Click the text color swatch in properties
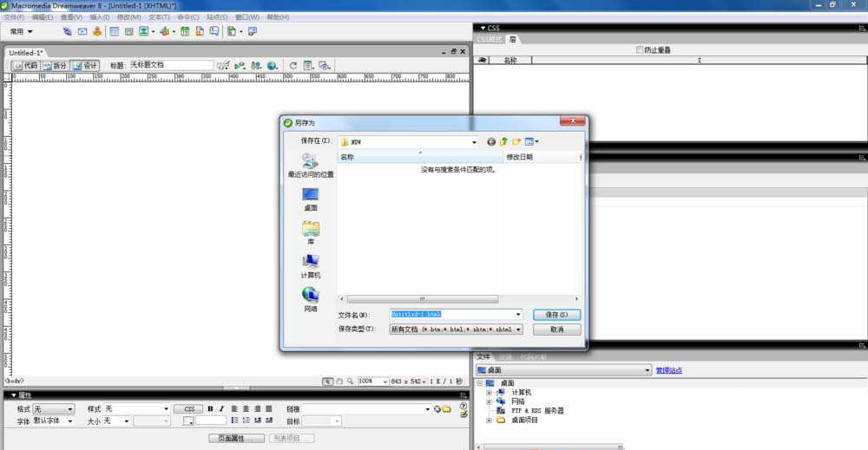The image size is (868, 450). point(187,421)
